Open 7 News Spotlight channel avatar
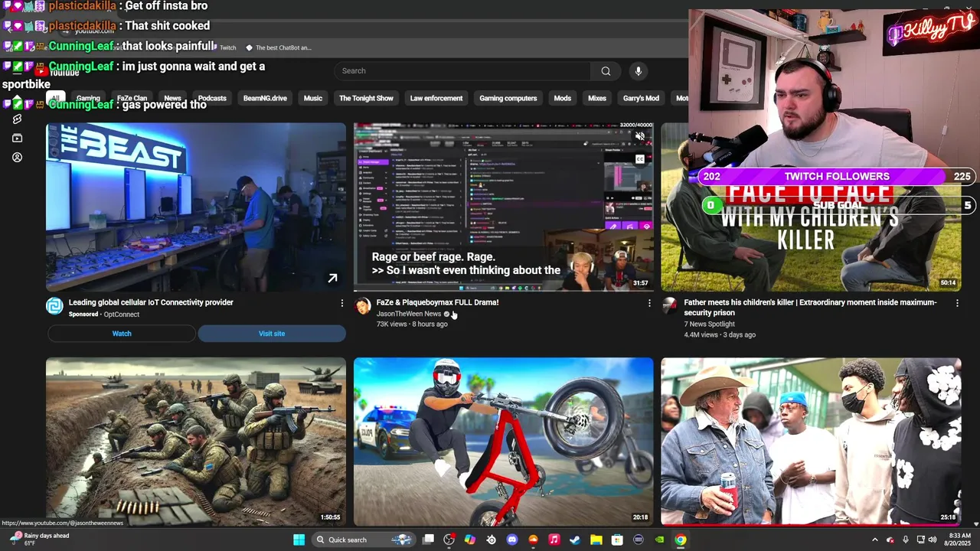980x551 pixels. tap(670, 306)
